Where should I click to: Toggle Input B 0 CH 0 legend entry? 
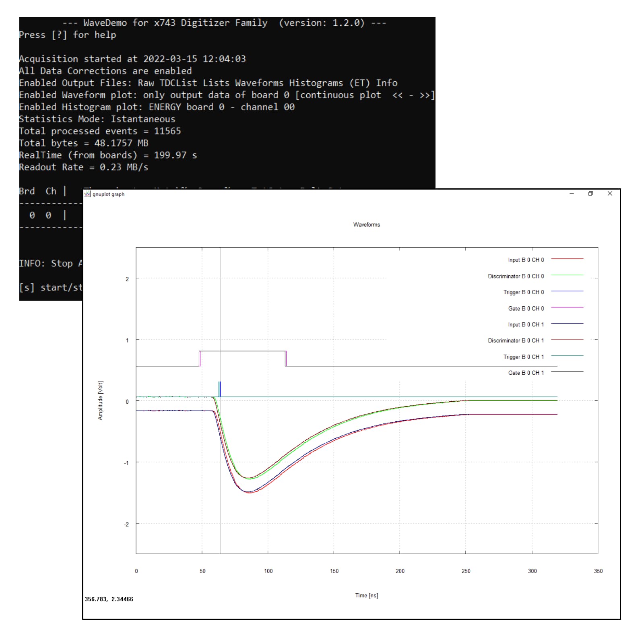tap(526, 260)
